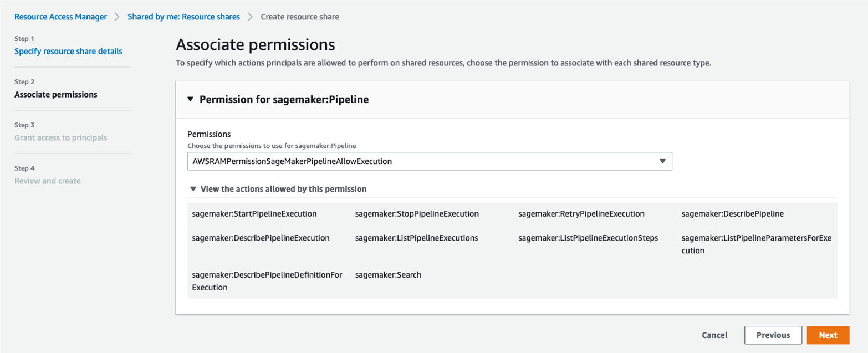The width and height of the screenshot is (868, 353).
Task: Select the Grant access to principals step
Action: [60, 137]
